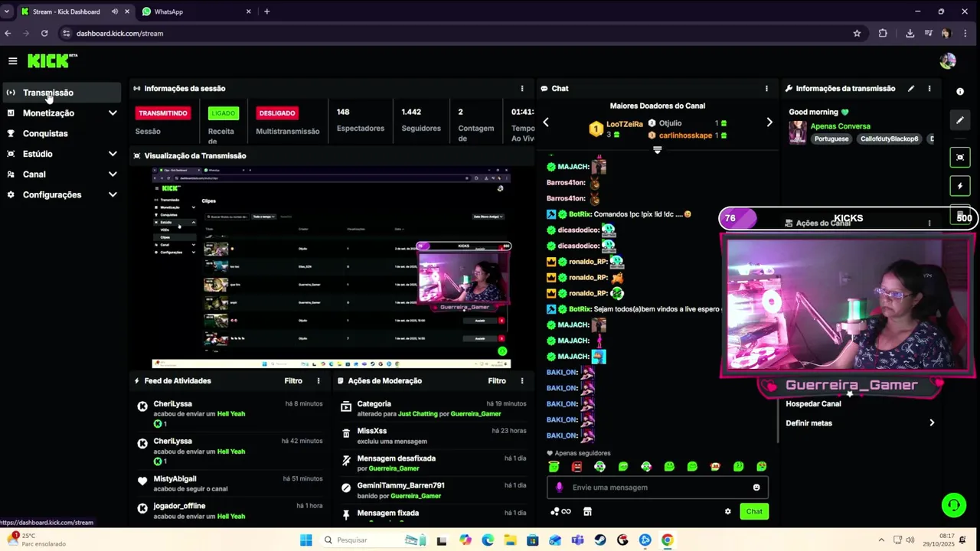Viewport: 980px width, 551px height.
Task: Switch to the WhatsApp browser tab
Action: pyautogui.click(x=196, y=11)
